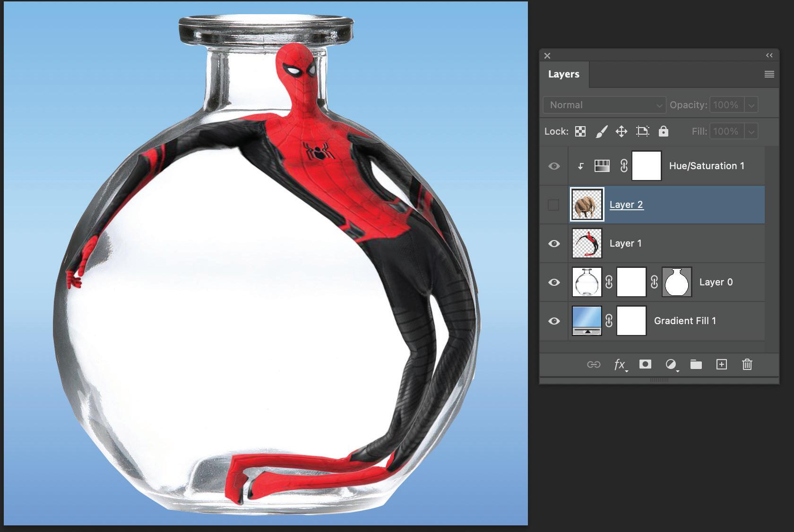Delete layer with the trash icon

747,364
